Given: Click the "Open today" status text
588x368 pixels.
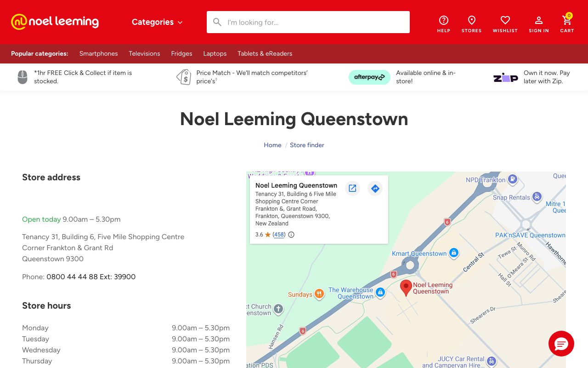Looking at the screenshot, I should pyautogui.click(x=41, y=219).
